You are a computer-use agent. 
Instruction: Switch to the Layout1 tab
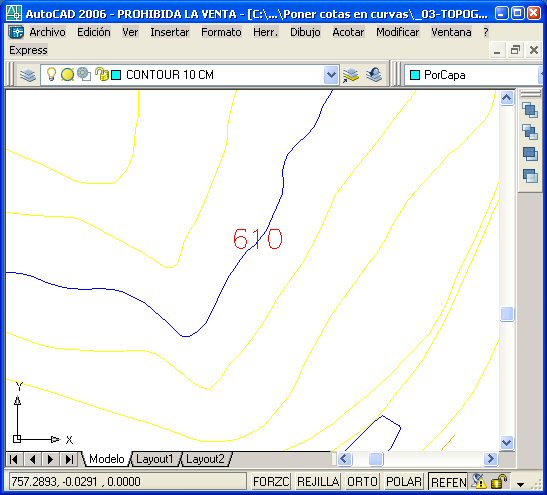tap(155, 459)
